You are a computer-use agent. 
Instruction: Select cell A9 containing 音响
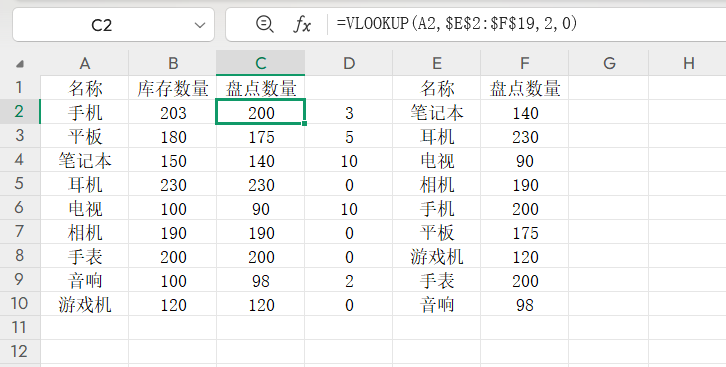click(85, 280)
